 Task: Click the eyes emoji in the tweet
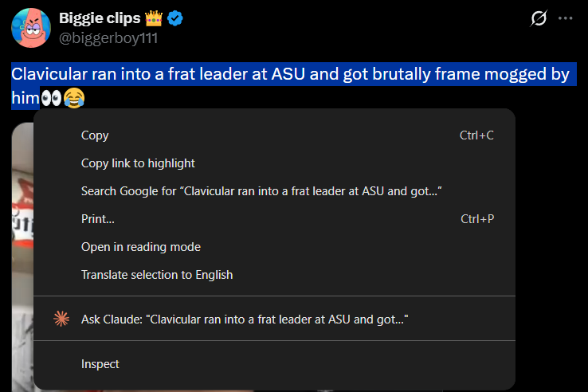(51, 99)
